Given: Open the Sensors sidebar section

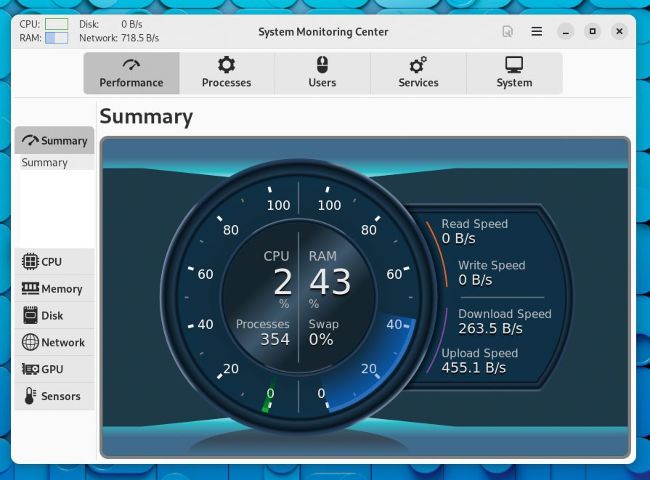Looking at the screenshot, I should point(55,397).
